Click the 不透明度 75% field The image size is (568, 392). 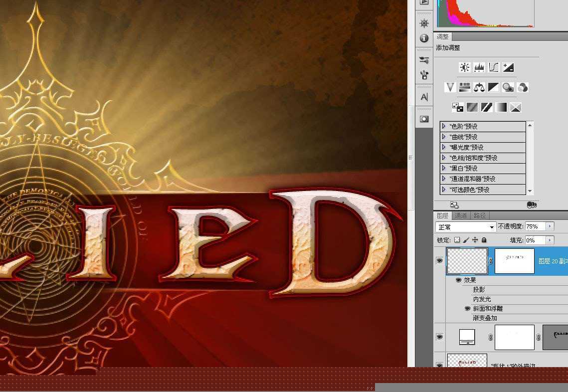pos(536,226)
